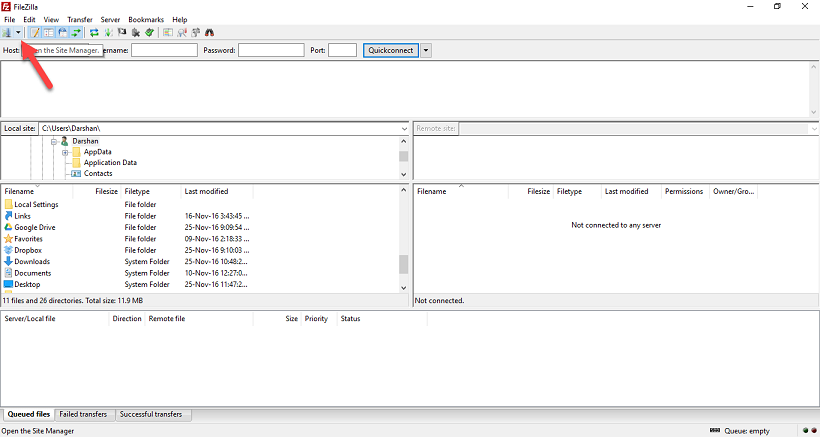Open the Local site path dropdown
The image size is (820, 437).
(x=404, y=129)
